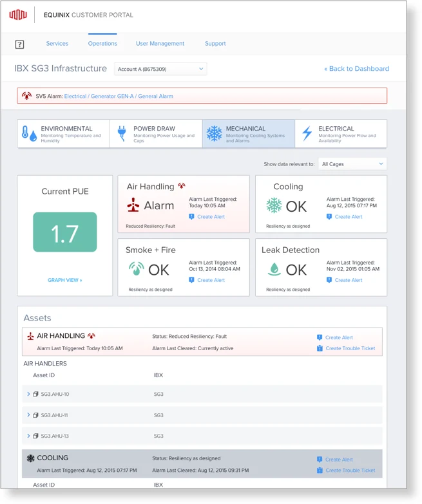
Task: Click the green 1.7 PUE value tile
Action: coord(65,232)
